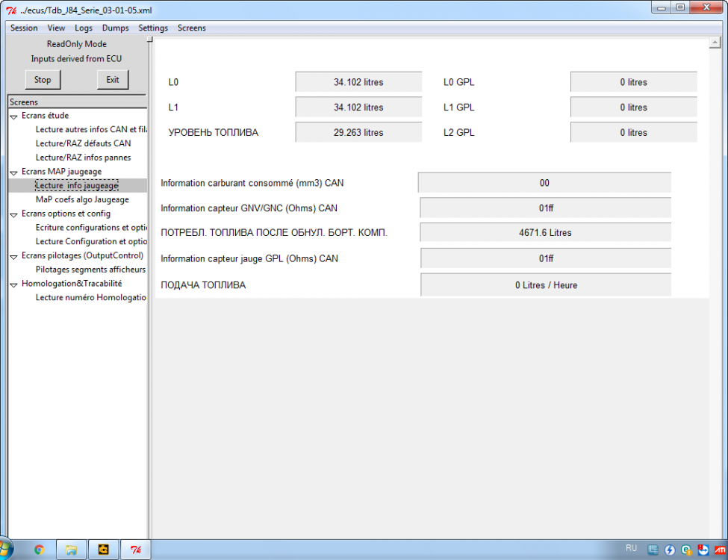
Task: Click the TeamViewer tray icon
Action: [x=703, y=550]
